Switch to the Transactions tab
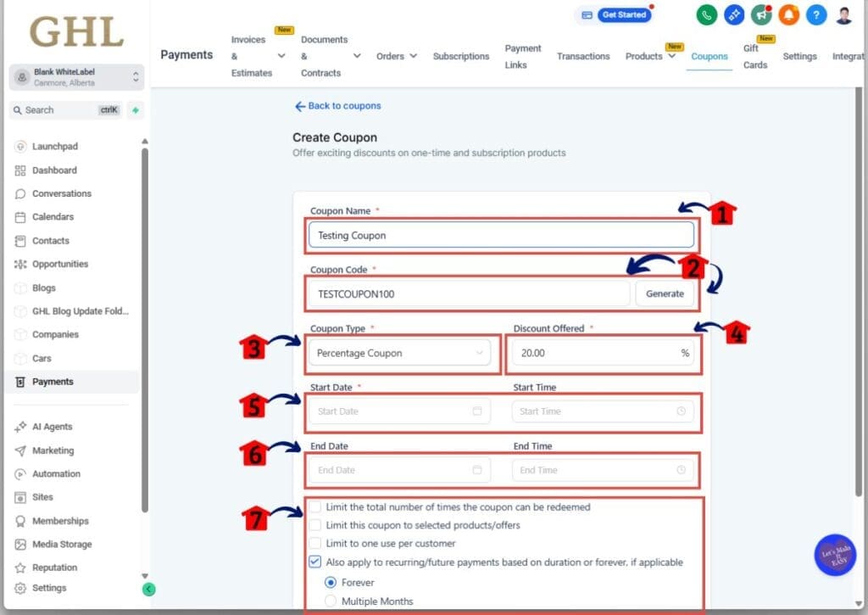The width and height of the screenshot is (868, 615). [x=583, y=55]
